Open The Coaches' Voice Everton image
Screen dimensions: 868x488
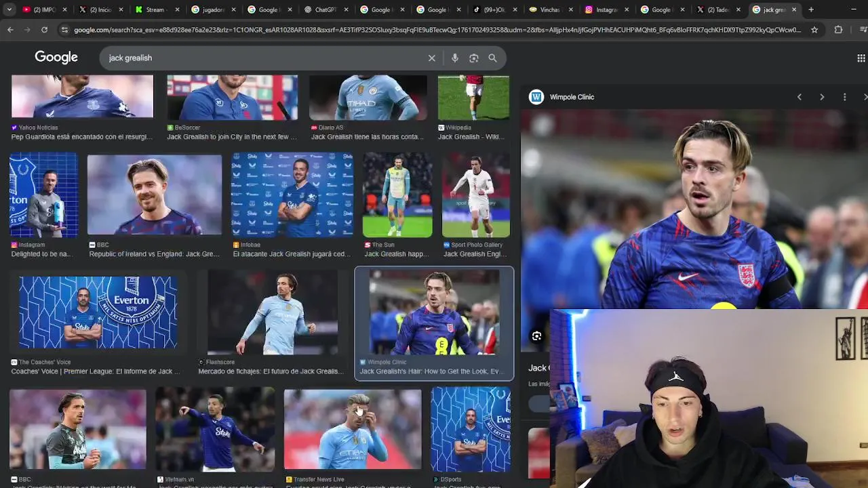pyautogui.click(x=98, y=312)
